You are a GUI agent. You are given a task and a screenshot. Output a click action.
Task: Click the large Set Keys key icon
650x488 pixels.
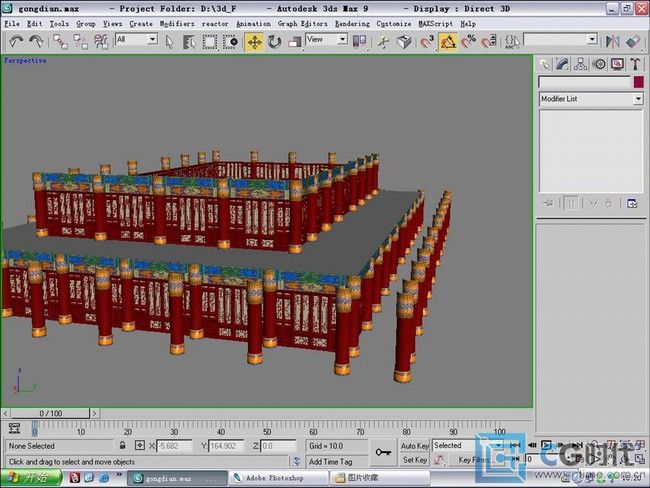point(383,452)
